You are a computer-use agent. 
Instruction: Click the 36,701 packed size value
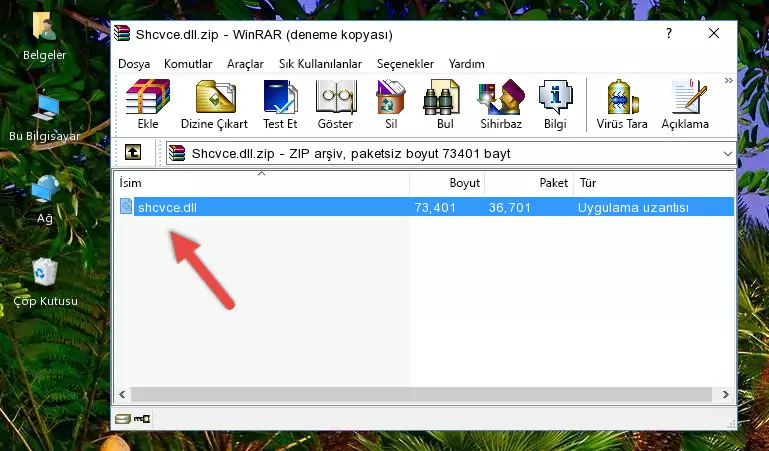510,207
